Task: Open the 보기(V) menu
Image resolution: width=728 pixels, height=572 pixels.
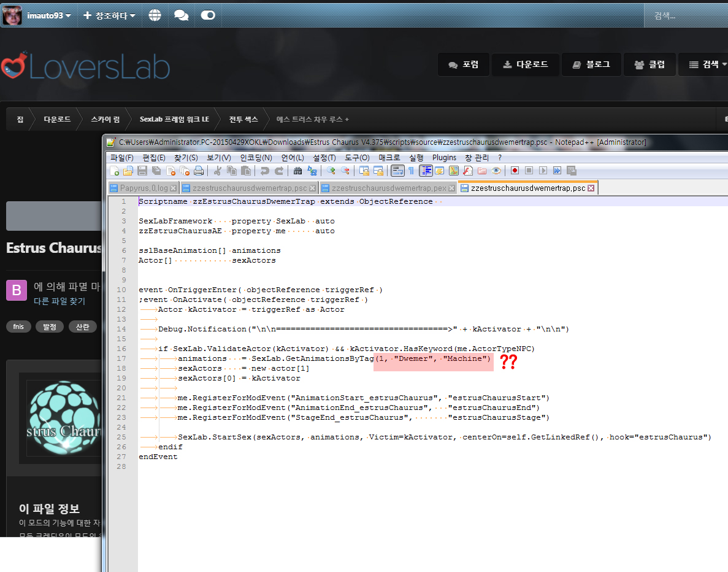Action: coord(219,158)
